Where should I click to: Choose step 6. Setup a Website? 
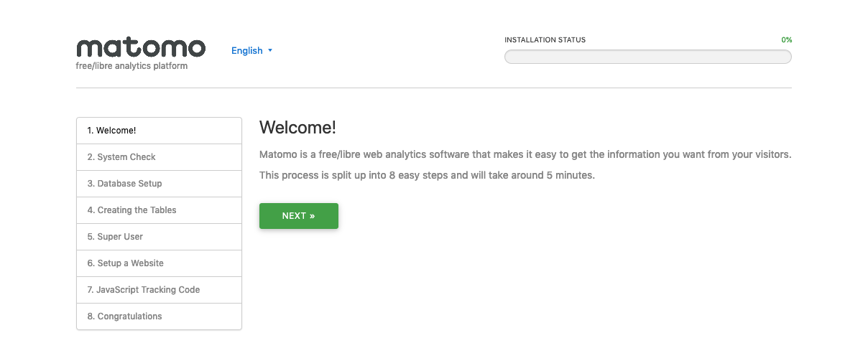pyautogui.click(x=159, y=263)
